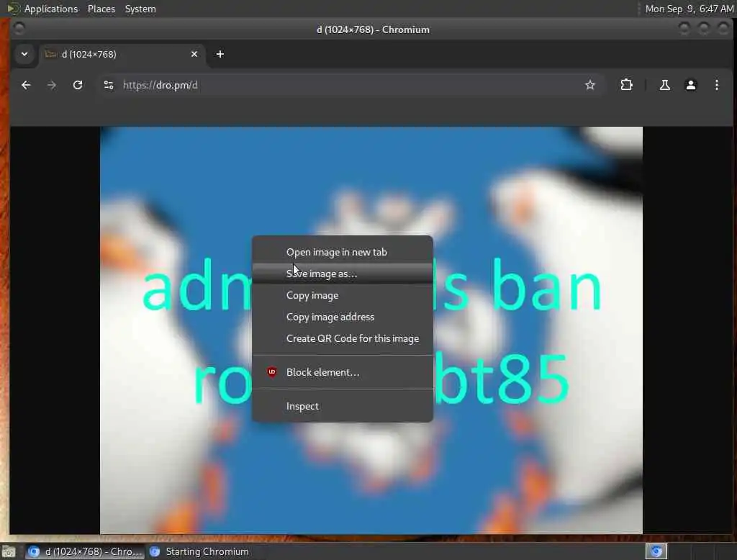Open the System menu
This screenshot has width=737, height=560.
click(x=140, y=9)
